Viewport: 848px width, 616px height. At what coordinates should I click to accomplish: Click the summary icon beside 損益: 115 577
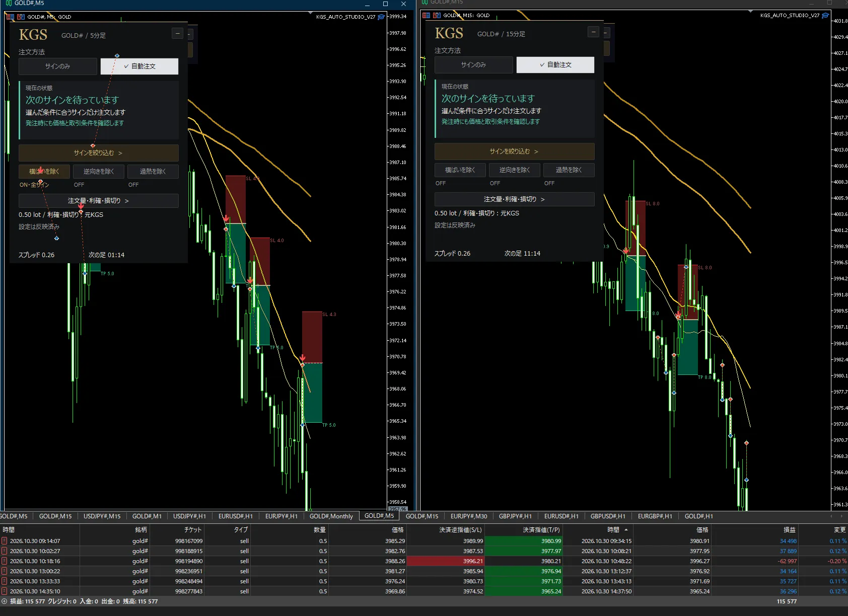click(5, 601)
